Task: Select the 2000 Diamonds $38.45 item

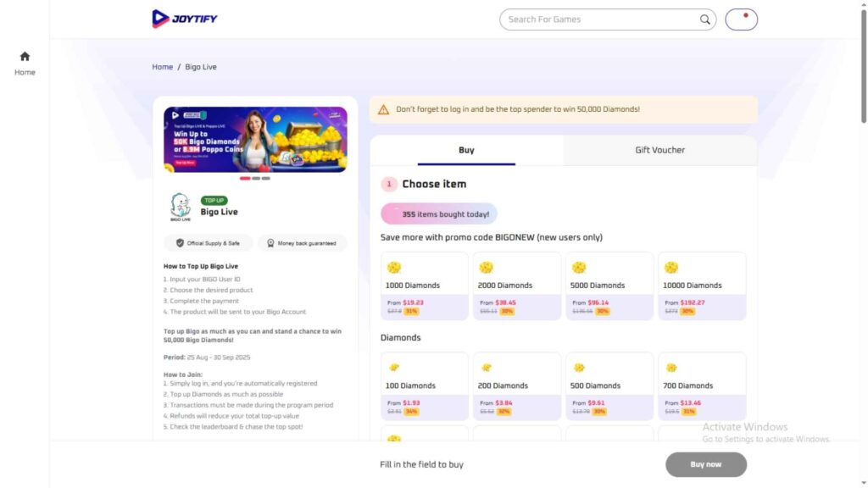Action: point(517,286)
